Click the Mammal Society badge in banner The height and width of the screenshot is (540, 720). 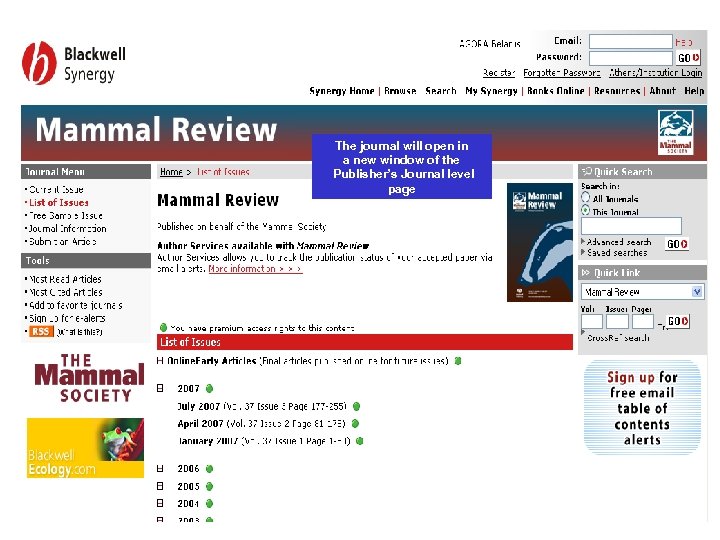click(675, 132)
